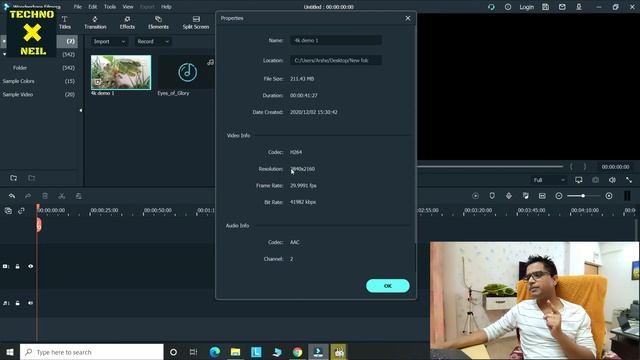Viewport: 640px width, 360px height.
Task: Zoom in timeline with plus icon
Action: point(609,196)
